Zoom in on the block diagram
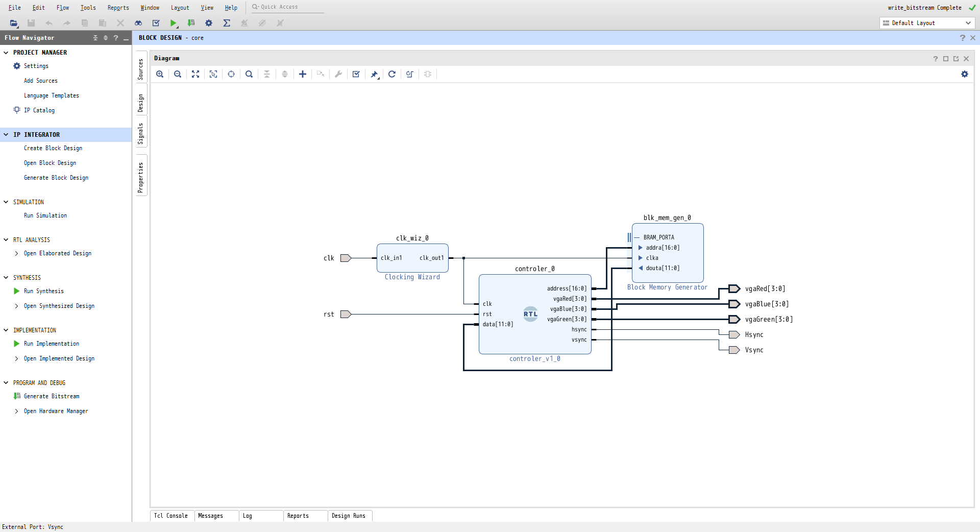 tap(160, 74)
